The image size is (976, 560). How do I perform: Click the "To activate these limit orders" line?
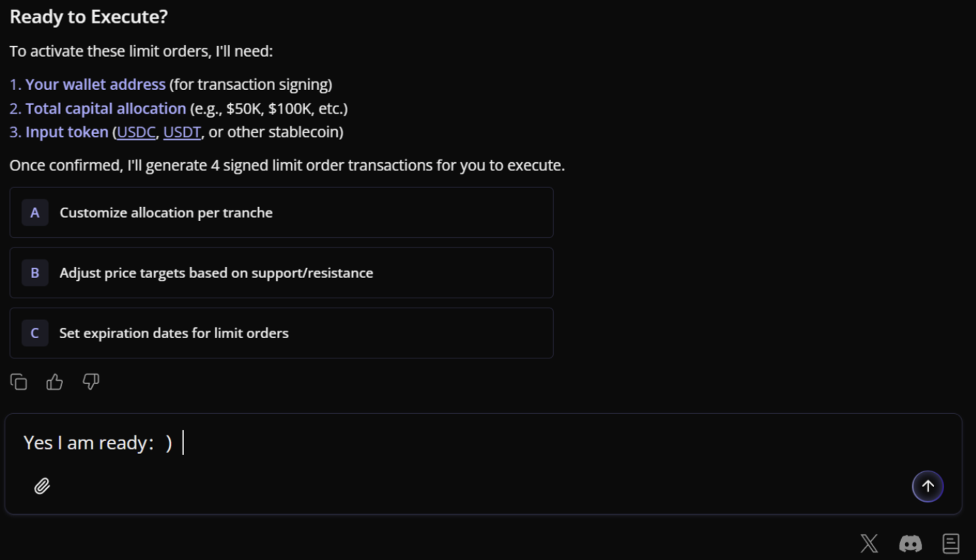tap(141, 51)
